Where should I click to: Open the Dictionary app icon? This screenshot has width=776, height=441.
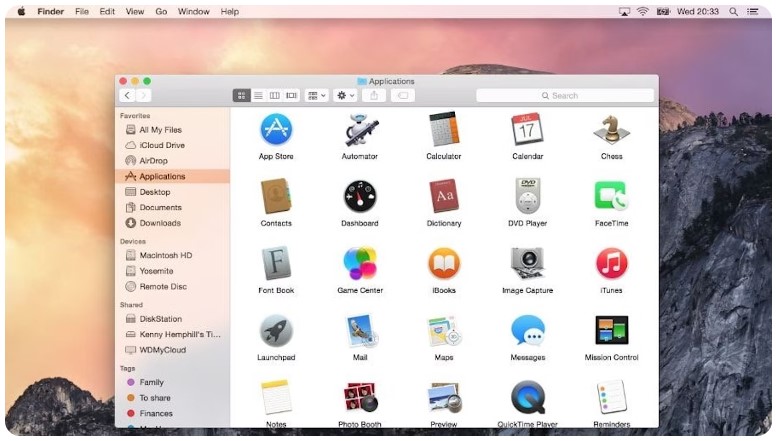tap(444, 196)
